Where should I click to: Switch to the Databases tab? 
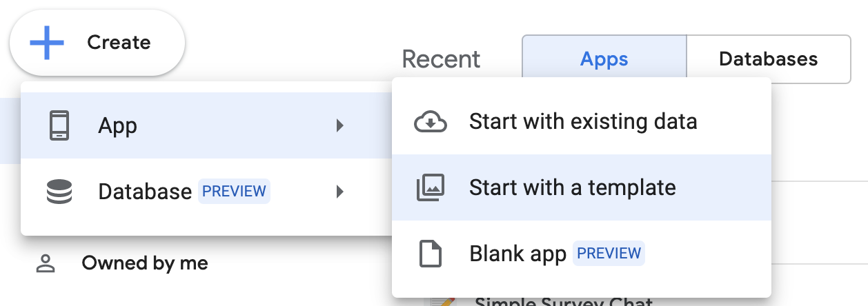click(x=768, y=59)
